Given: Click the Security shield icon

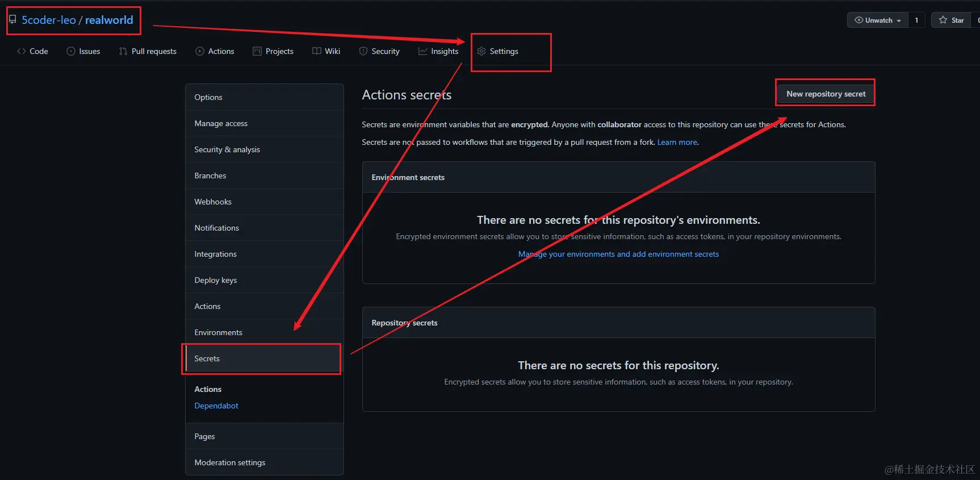Looking at the screenshot, I should pyautogui.click(x=363, y=51).
